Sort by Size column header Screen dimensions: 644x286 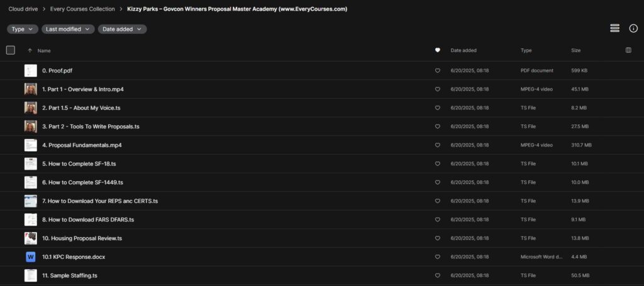pos(576,50)
